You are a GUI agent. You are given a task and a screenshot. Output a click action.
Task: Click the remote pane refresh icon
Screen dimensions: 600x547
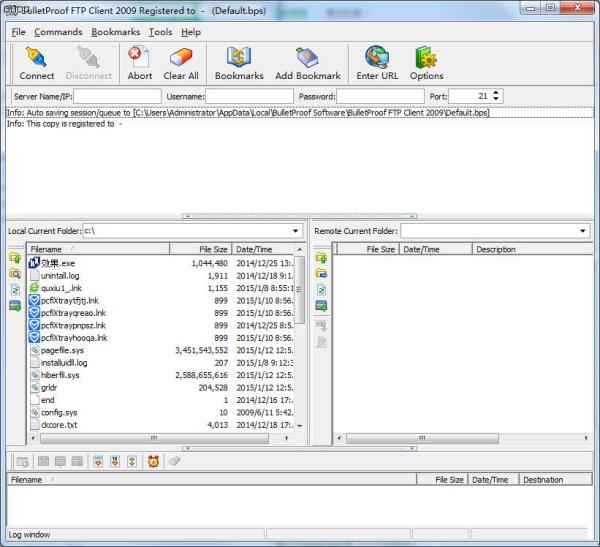pos(321,289)
